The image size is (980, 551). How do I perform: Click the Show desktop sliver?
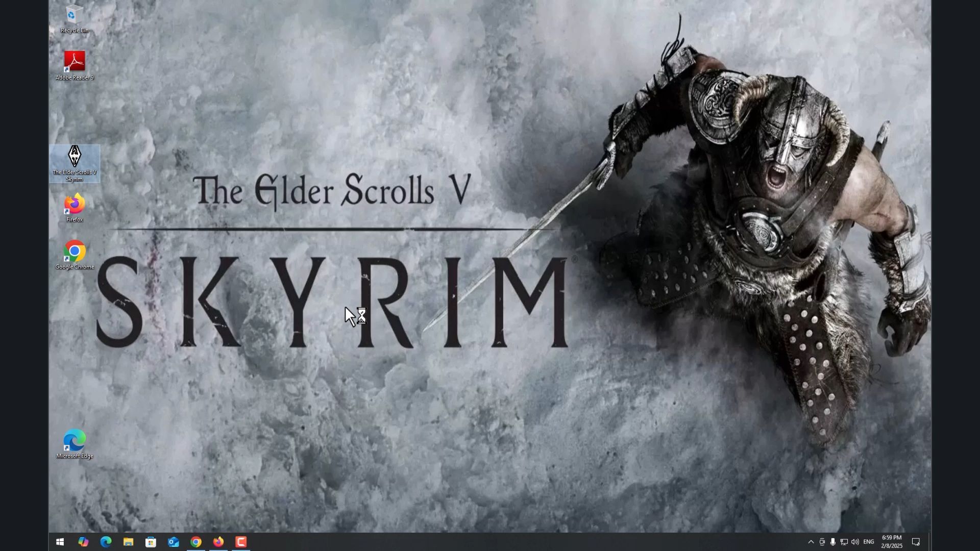[929, 542]
